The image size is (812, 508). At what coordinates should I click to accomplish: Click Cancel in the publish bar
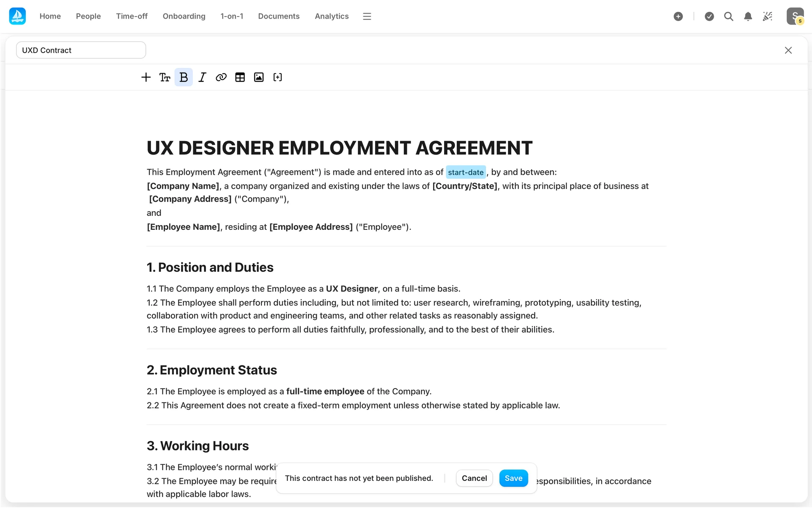coord(474,478)
